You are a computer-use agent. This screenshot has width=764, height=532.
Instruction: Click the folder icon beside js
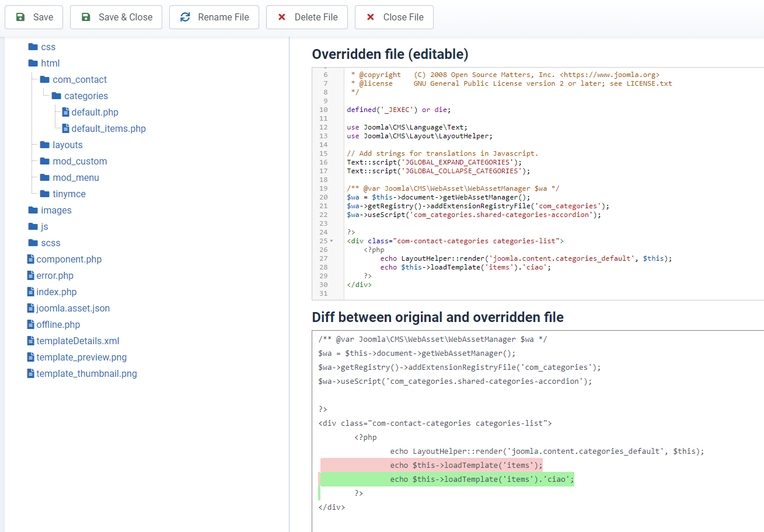click(33, 226)
